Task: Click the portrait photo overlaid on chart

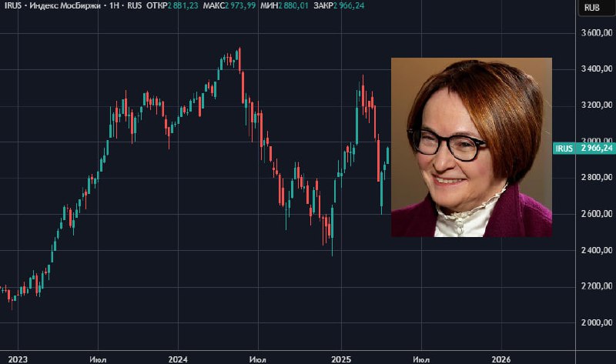Action: pos(471,147)
